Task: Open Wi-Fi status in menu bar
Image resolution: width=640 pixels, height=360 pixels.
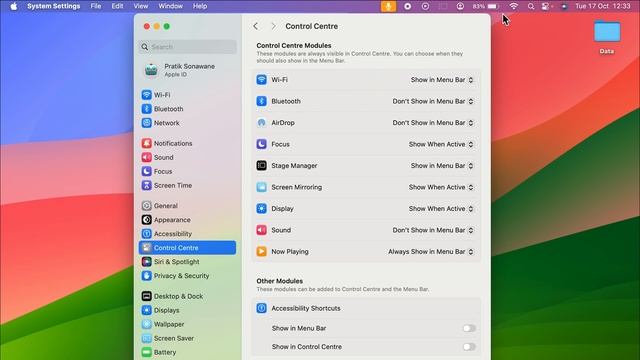Action: pyautogui.click(x=513, y=6)
